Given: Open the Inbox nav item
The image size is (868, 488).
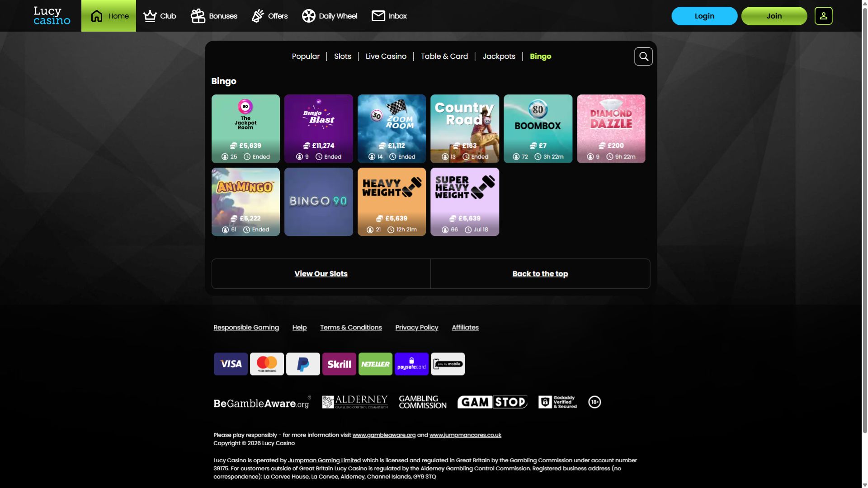Looking at the screenshot, I should point(389,16).
